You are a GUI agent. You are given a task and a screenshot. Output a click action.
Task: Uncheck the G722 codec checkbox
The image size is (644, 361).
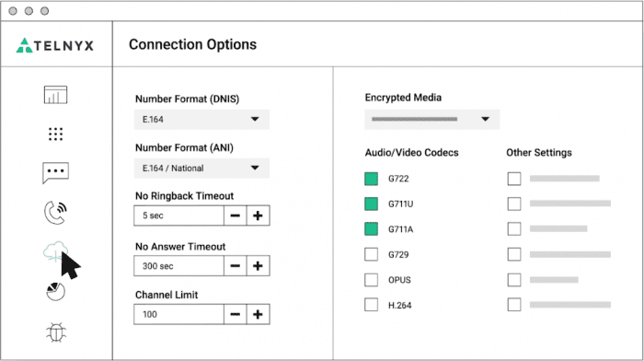tap(372, 179)
